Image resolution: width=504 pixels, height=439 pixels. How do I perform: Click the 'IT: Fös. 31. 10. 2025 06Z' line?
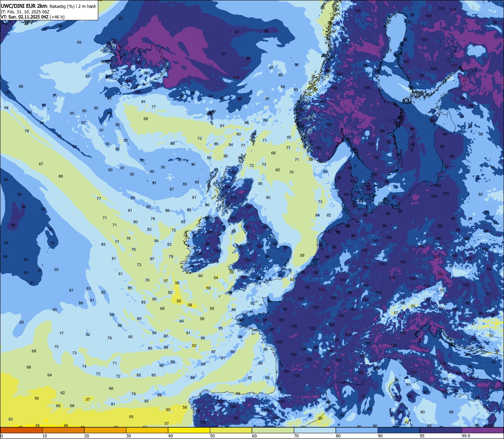pyautogui.click(x=25, y=12)
